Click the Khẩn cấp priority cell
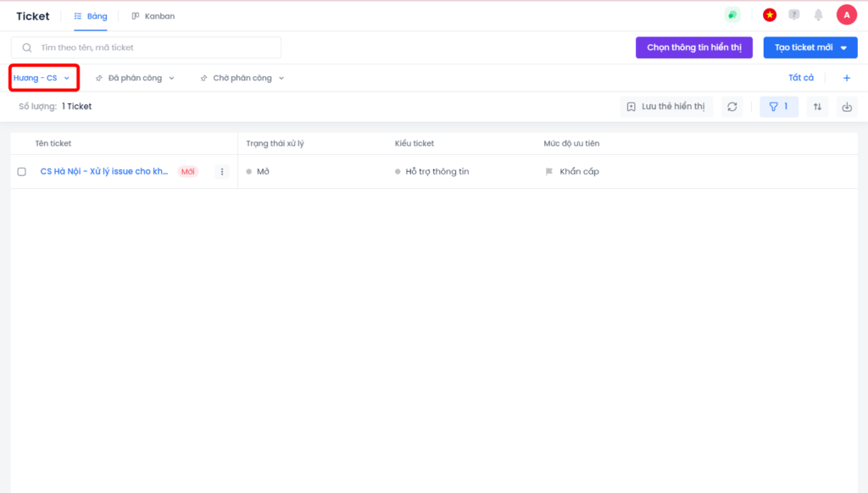 (x=579, y=171)
